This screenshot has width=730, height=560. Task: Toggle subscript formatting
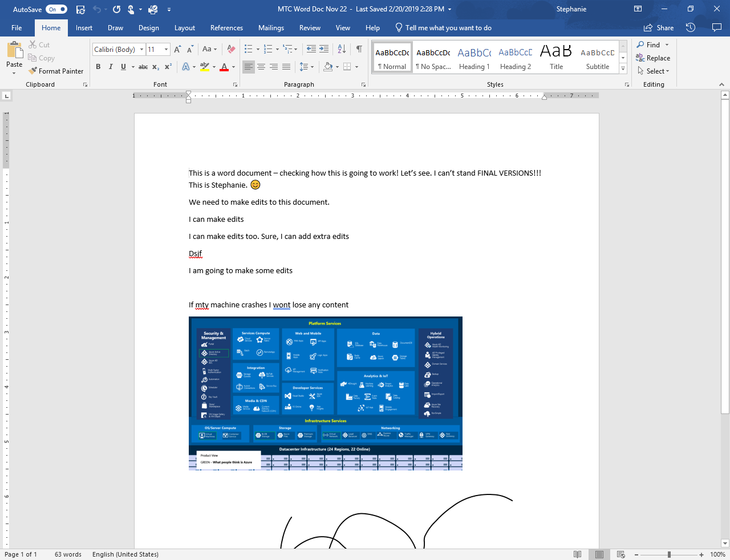point(155,67)
